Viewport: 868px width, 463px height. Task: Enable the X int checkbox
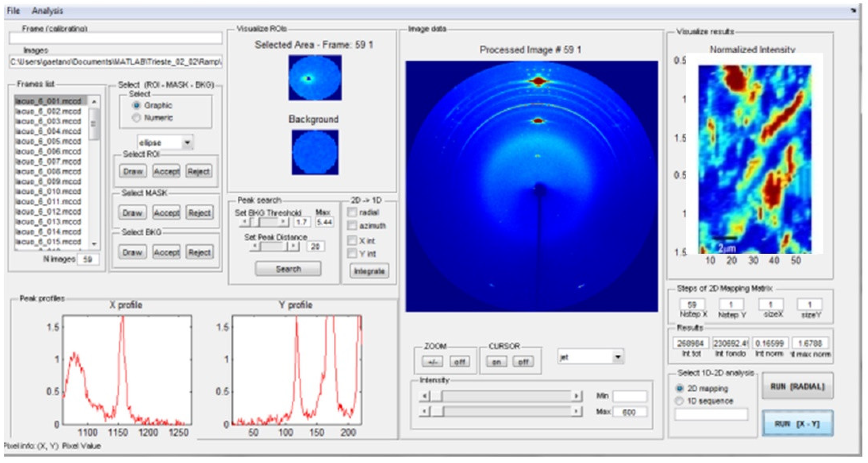coord(352,240)
